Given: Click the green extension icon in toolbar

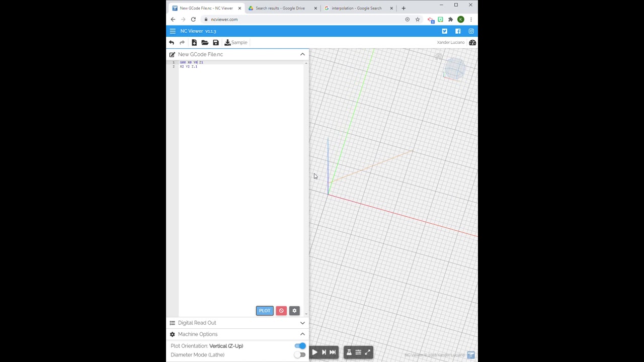Looking at the screenshot, I should click(x=440, y=20).
